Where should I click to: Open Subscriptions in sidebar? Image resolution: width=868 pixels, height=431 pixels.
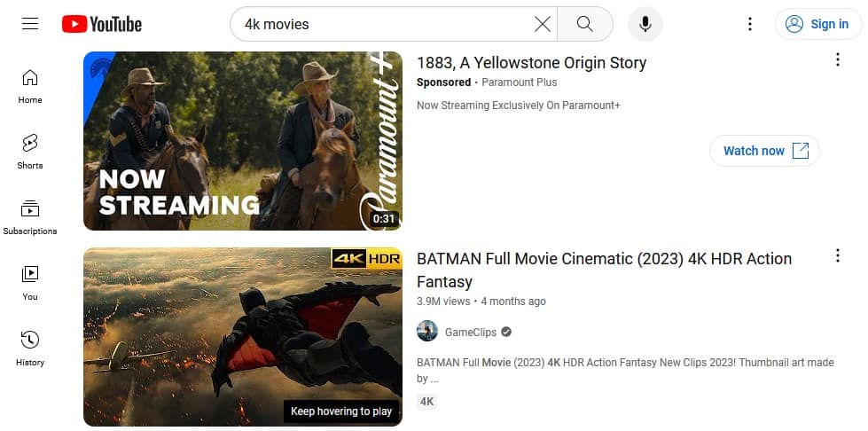[30, 217]
